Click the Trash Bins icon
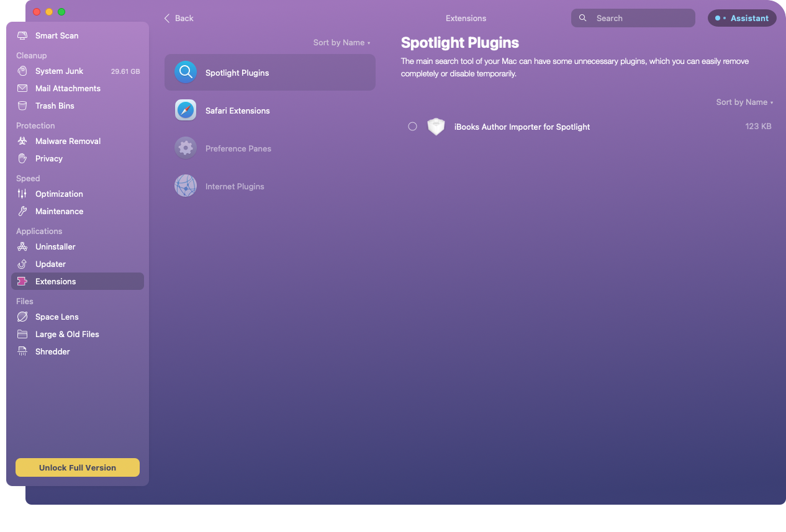Viewport: 786px width, 532px height. 22,106
